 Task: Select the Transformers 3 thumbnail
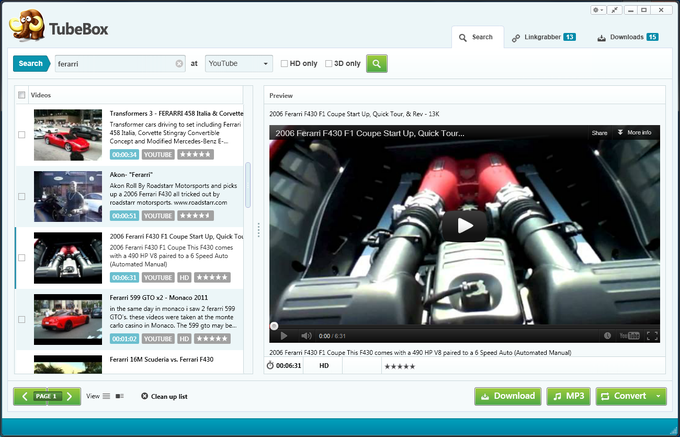(x=68, y=135)
